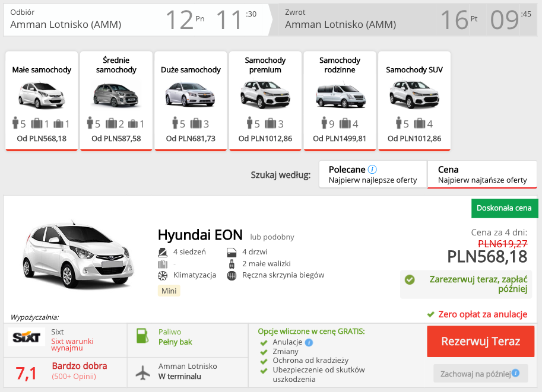Click the Doskonała cena green badge
This screenshot has height=392, width=542.
(505, 208)
